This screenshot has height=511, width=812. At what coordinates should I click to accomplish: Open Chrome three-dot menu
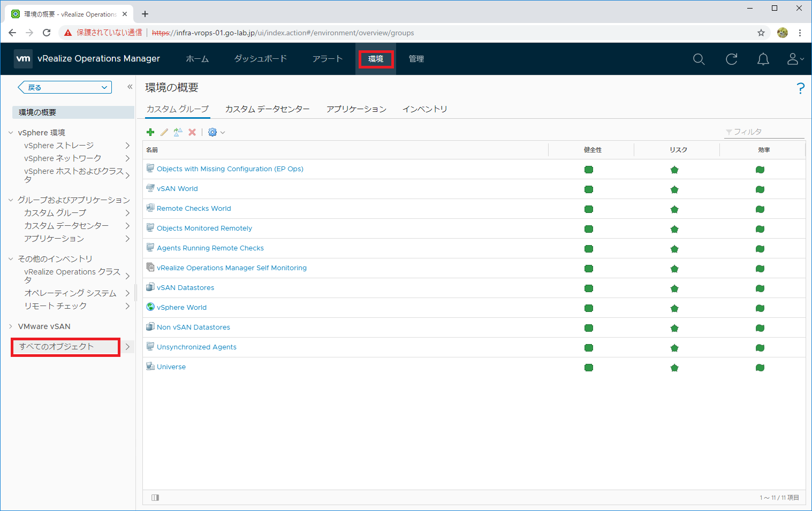(x=800, y=33)
